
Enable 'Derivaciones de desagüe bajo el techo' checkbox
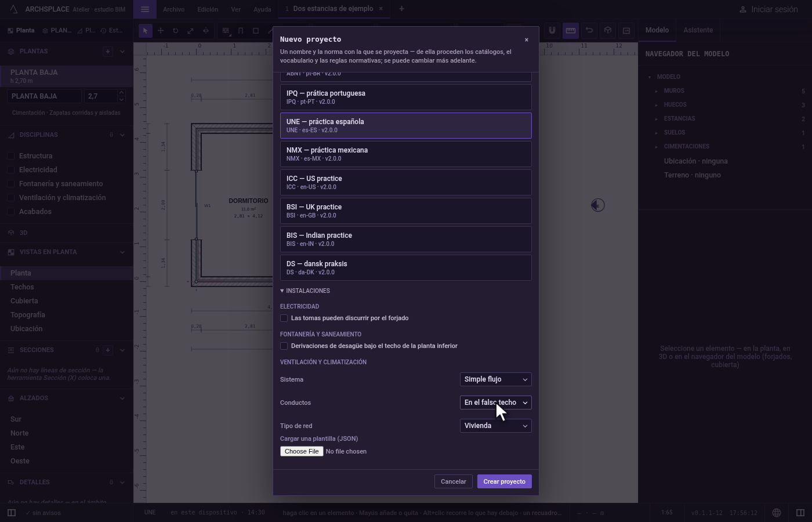click(284, 346)
